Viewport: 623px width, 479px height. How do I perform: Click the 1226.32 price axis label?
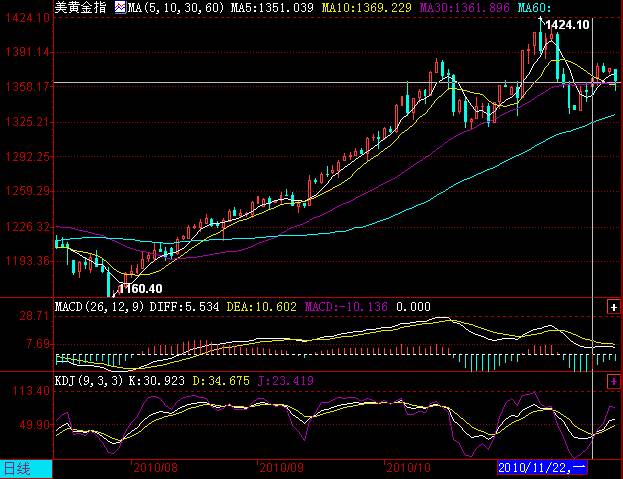pyautogui.click(x=28, y=227)
